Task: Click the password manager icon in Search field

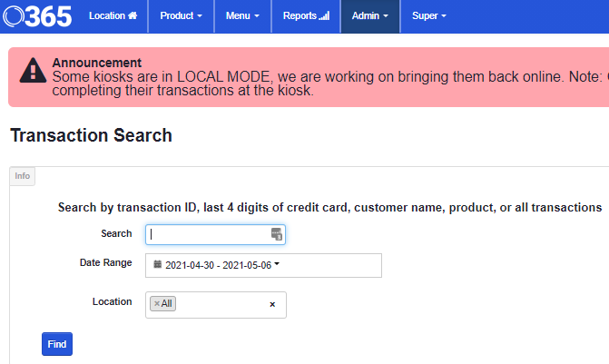Action: coord(277,234)
